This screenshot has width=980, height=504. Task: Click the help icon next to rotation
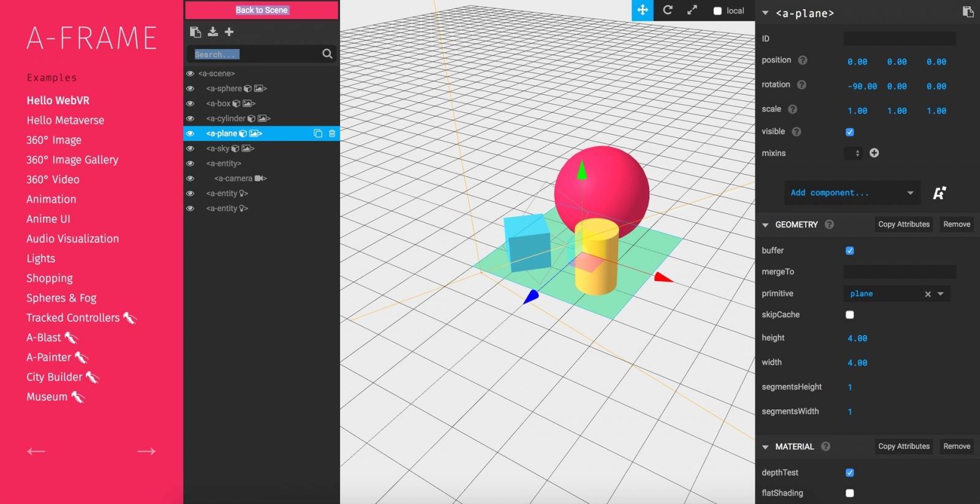click(801, 85)
